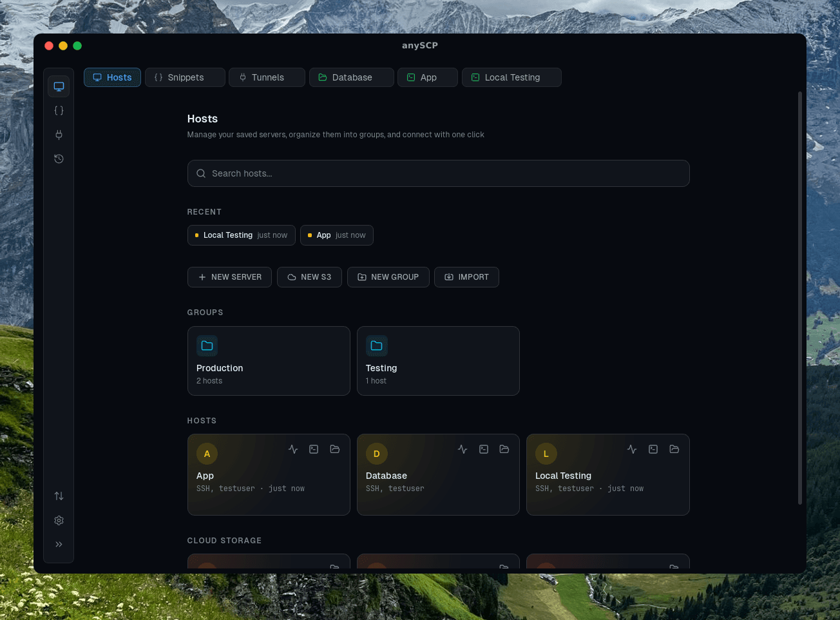Open terminal icon on Database host card
840x620 pixels.
pyautogui.click(x=484, y=449)
